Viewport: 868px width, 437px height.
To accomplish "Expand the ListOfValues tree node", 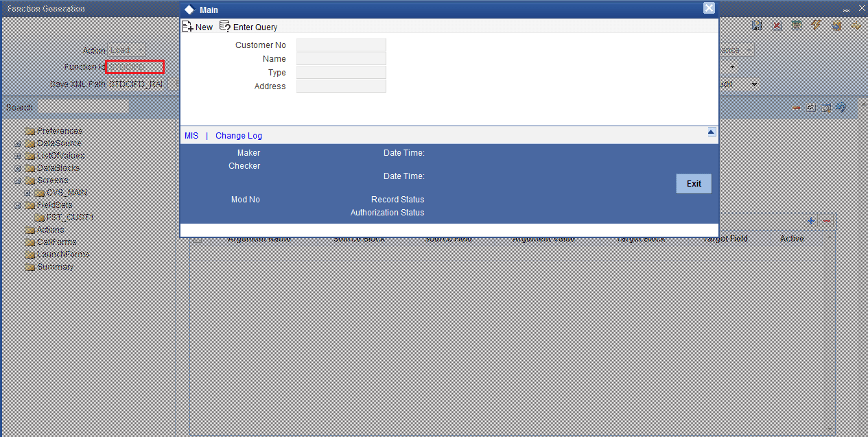I will click(x=17, y=156).
